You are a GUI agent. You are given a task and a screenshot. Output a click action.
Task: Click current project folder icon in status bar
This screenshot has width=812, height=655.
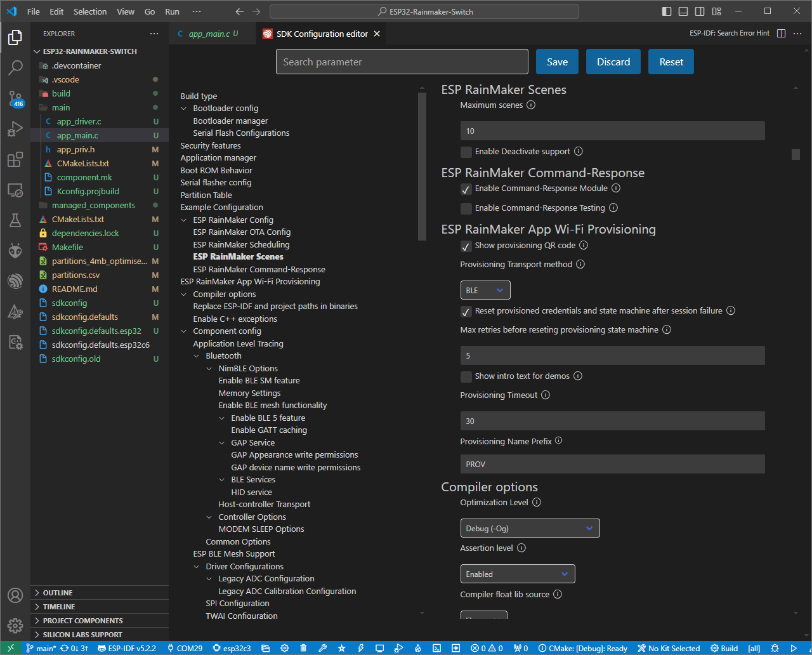pos(265,648)
